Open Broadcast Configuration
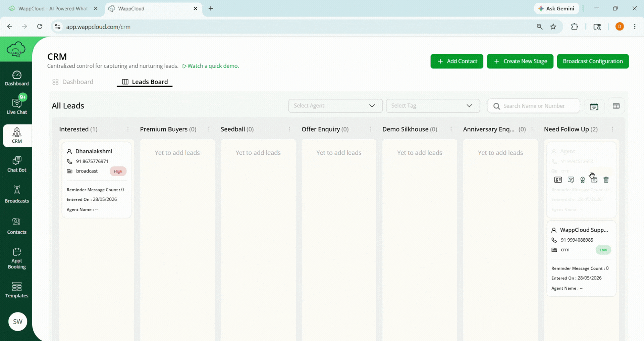This screenshot has height=341, width=644. (593, 61)
